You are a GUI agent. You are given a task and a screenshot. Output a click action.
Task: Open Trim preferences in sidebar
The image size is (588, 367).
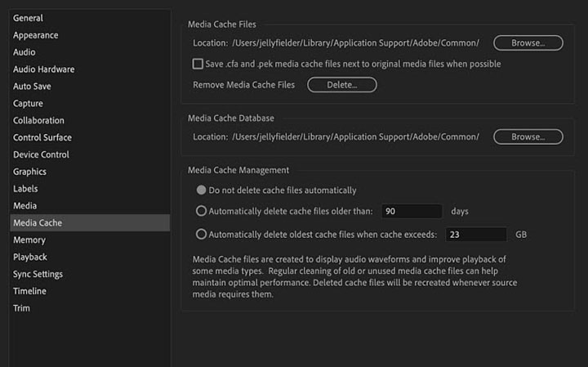[22, 308]
